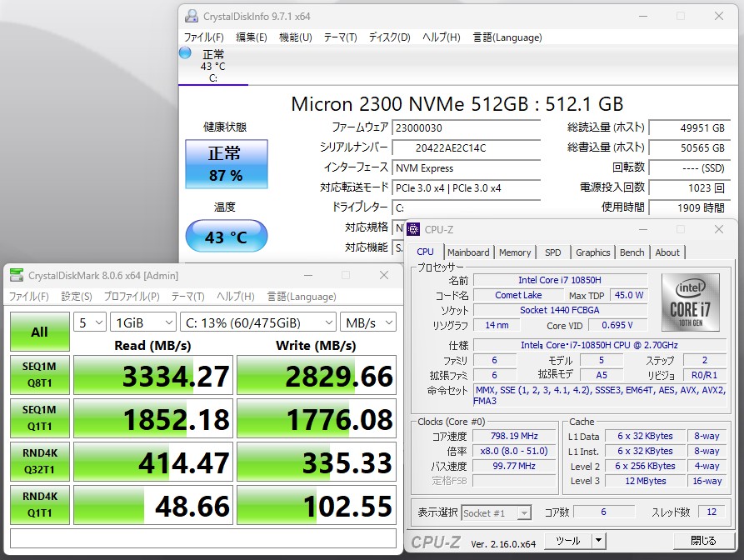Screen dimensions: 744x560
Task: Open 機能(U) menu in CrystalDiskInfo
Action: [x=295, y=37]
